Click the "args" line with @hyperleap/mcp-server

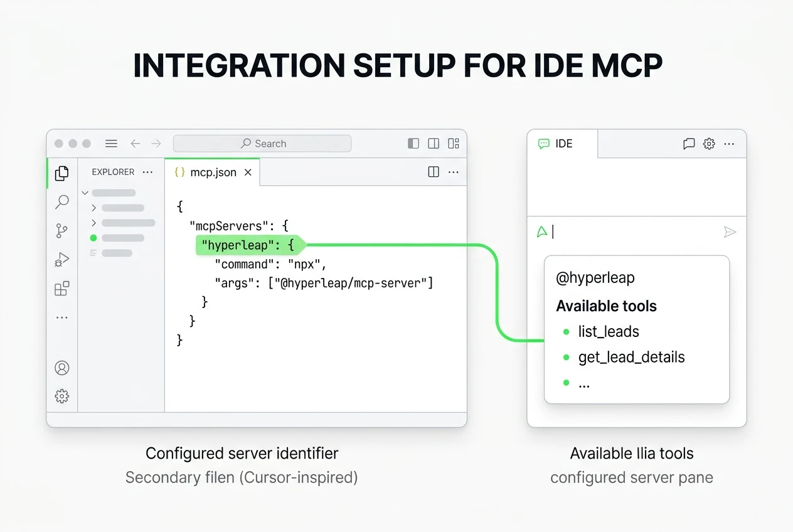point(324,283)
